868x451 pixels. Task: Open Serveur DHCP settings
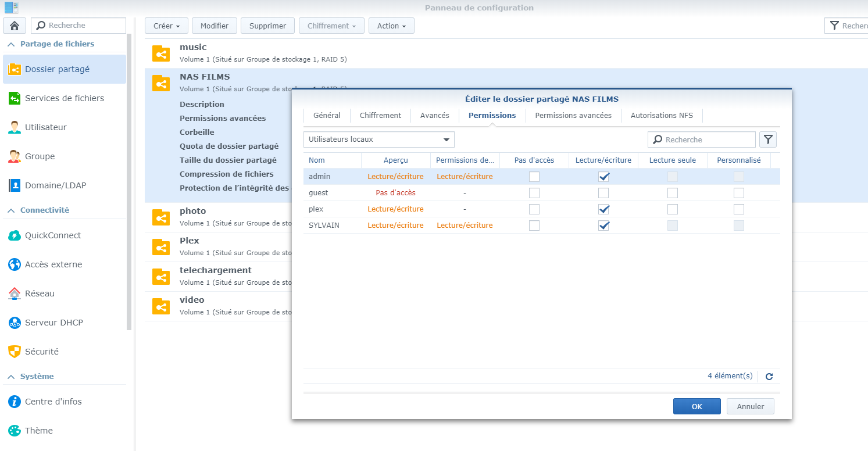(53, 323)
